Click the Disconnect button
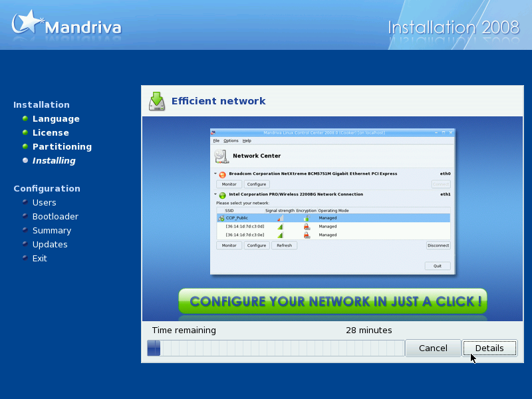The height and width of the screenshot is (399, 532). [x=438, y=245]
